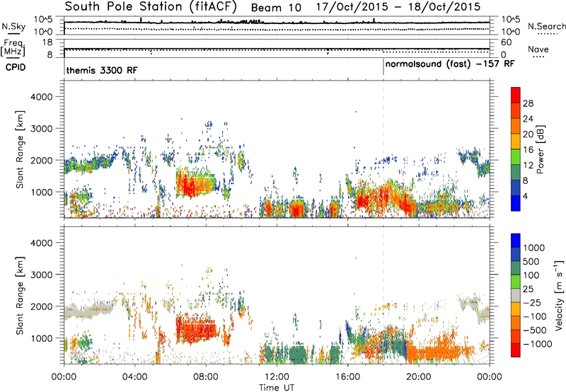Click the 3000 km tick in the power panel
Image resolution: width=566 pixels, height=392 pixels.
pos(41,129)
